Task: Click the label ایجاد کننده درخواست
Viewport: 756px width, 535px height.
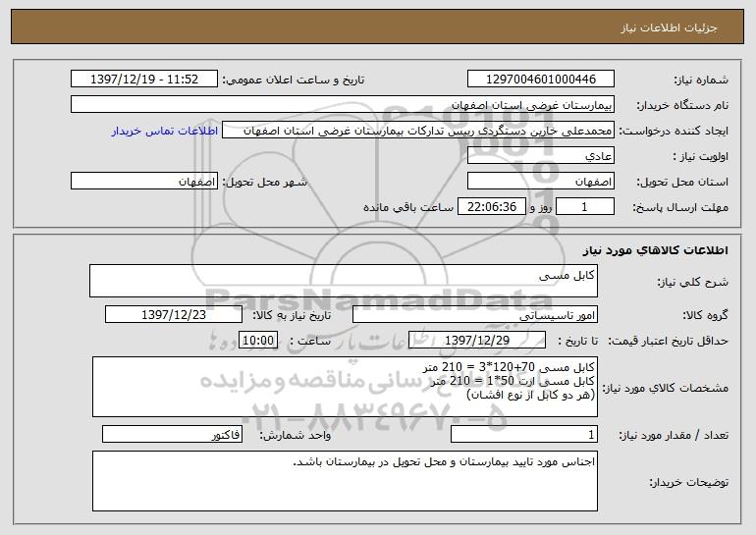Action: (x=674, y=131)
